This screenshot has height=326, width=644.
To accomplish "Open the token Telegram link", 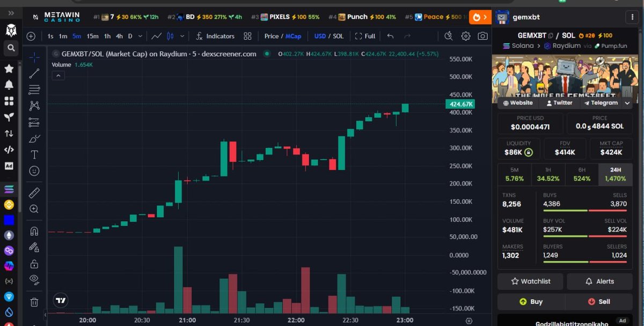I will point(601,103).
